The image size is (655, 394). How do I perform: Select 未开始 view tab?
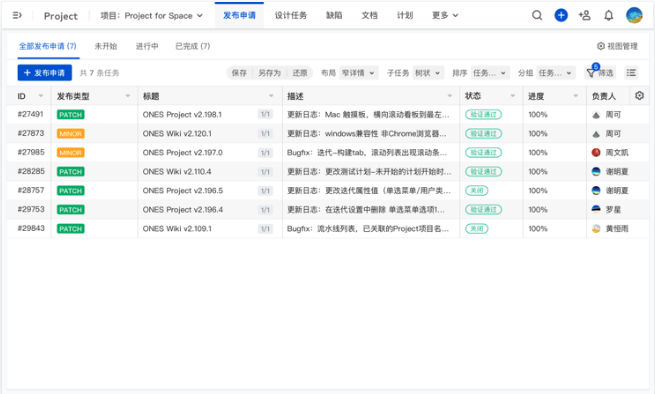click(105, 46)
